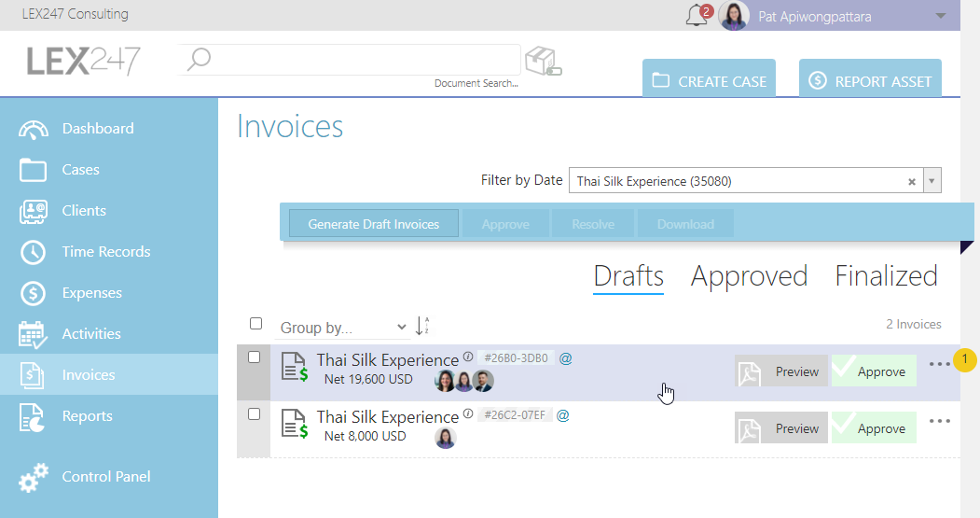Open the Filter by Date dropdown arrow
The height and width of the screenshot is (518, 980).
tap(932, 181)
